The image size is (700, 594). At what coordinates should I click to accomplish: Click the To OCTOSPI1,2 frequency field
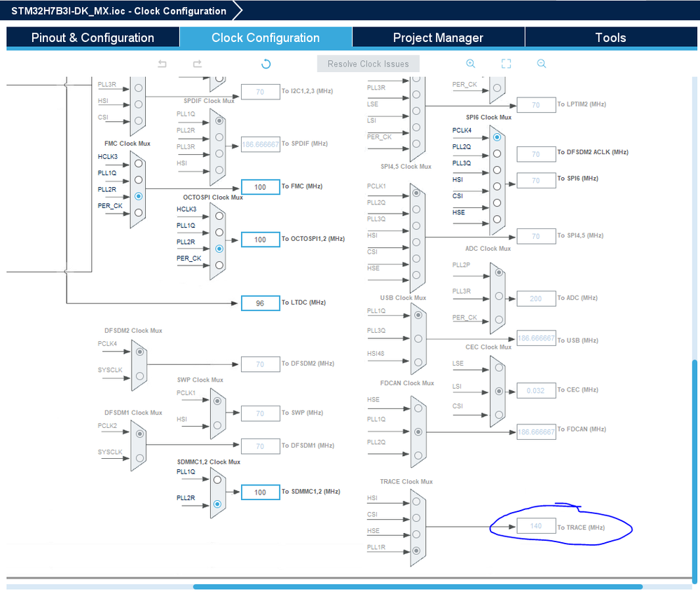point(260,240)
